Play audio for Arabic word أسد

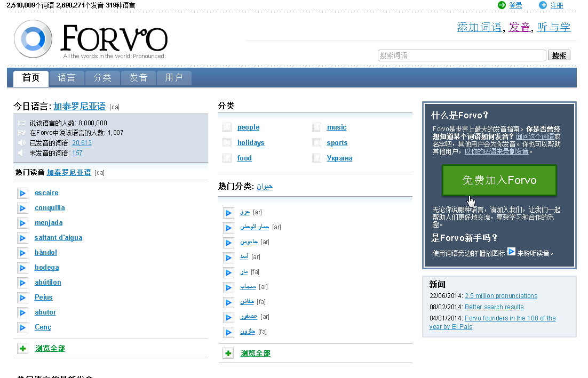(x=228, y=258)
